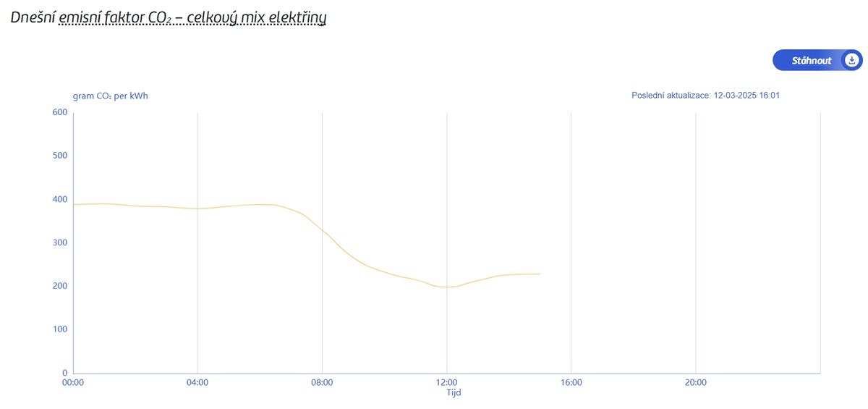This screenshot has height=409, width=868.
Task: Select the 16:00 time axis label
Action: coord(571,382)
